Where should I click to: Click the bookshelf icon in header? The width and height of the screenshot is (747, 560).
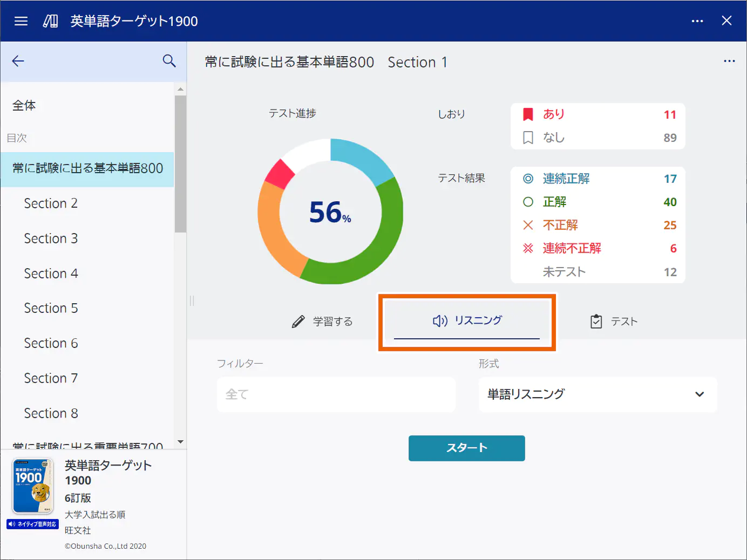50,21
